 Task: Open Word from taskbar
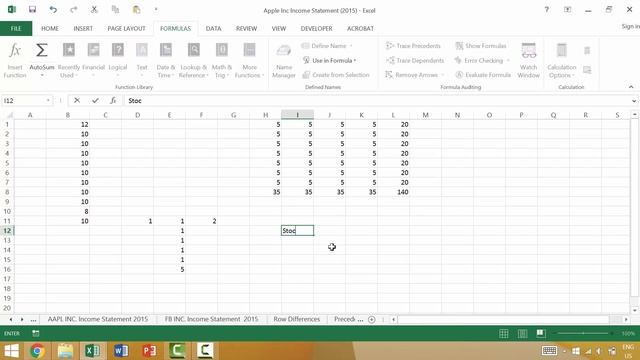[x=121, y=351]
